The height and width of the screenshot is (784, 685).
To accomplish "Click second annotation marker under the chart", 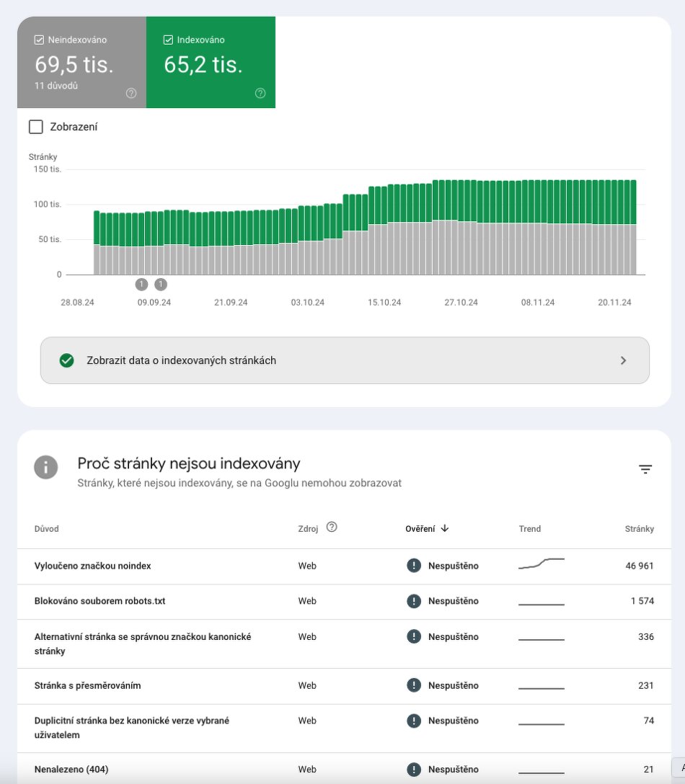I will (160, 284).
